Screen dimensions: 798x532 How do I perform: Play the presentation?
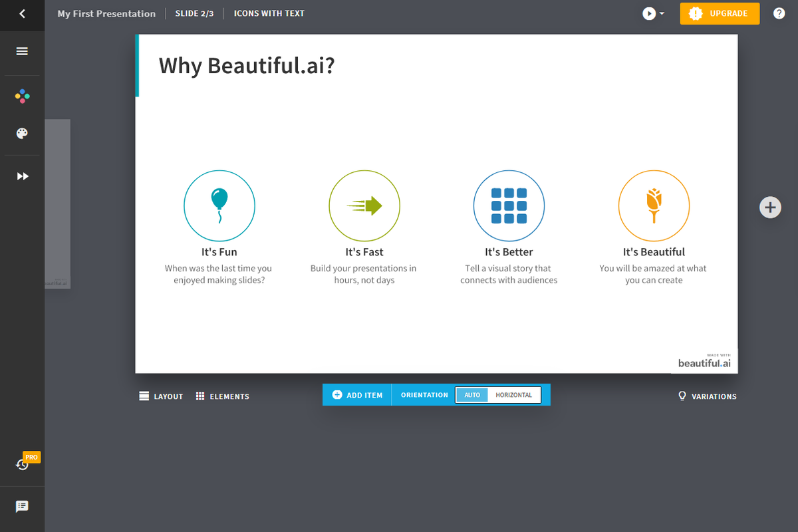point(649,13)
